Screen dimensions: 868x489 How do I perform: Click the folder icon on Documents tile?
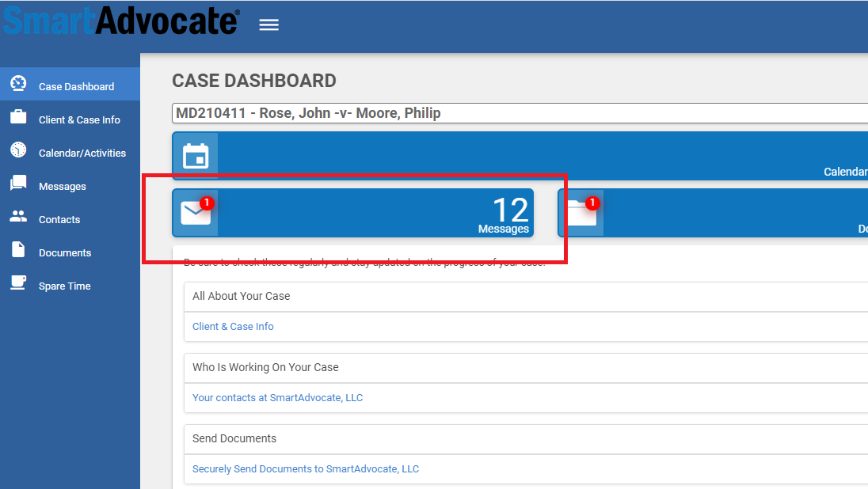point(582,213)
